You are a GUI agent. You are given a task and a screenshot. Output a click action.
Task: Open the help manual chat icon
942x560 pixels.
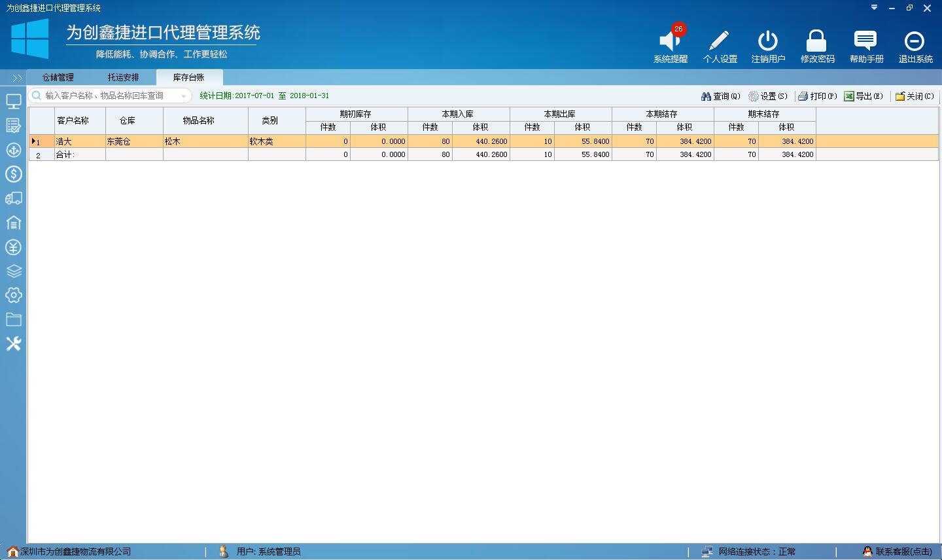pyautogui.click(x=865, y=41)
